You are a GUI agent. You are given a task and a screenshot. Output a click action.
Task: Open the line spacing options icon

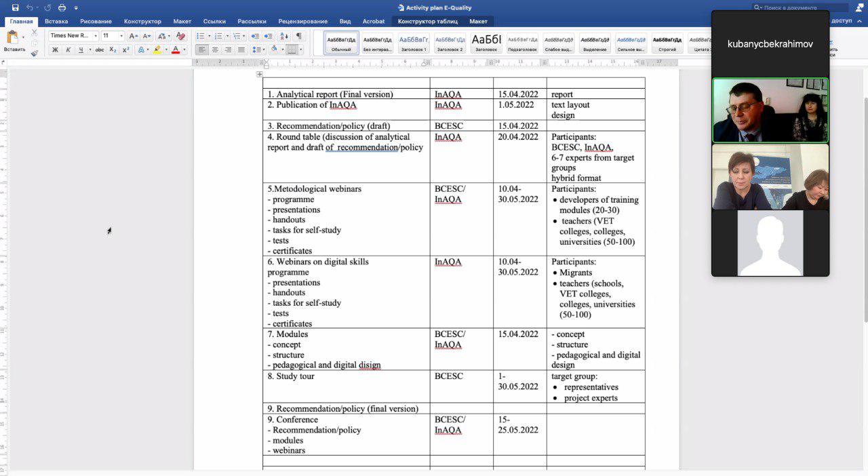point(256,49)
